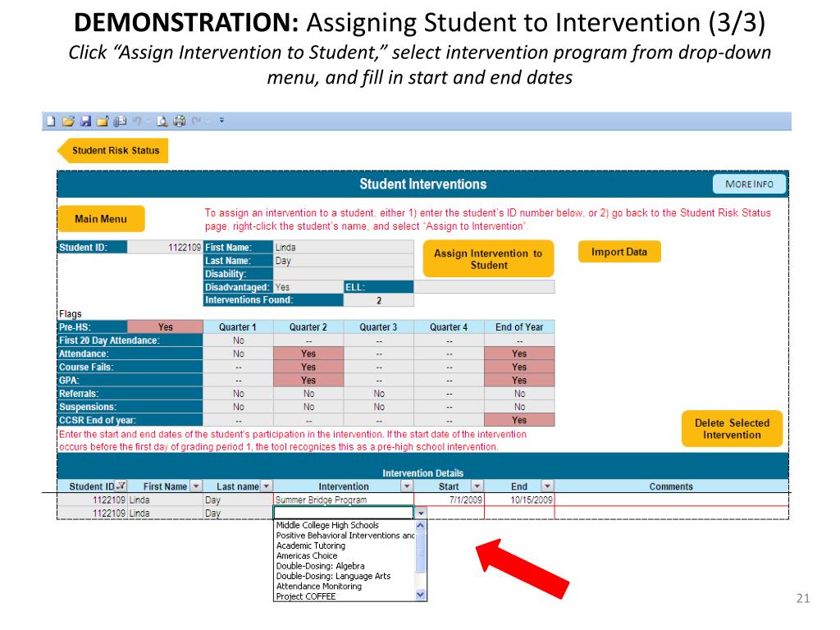Viewport: 840px width, 630px height.
Task: Open the Customize Quick Access Toolbar arrow
Action: click(x=221, y=121)
